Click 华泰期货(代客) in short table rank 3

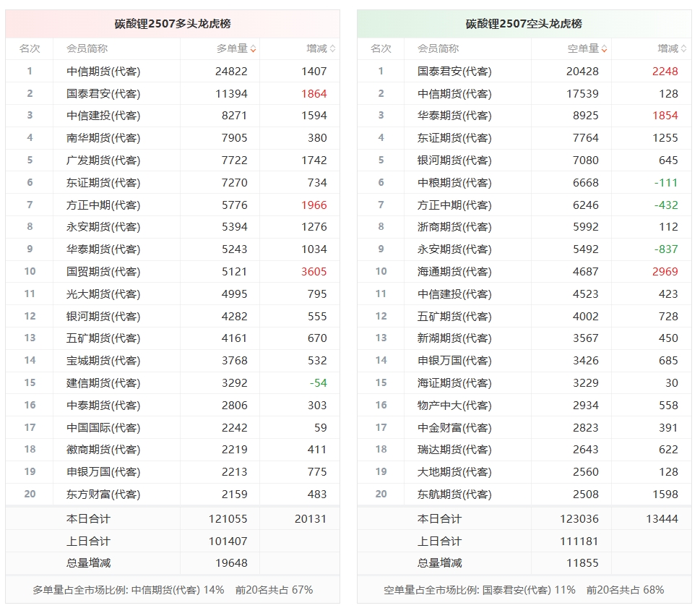pos(454,116)
